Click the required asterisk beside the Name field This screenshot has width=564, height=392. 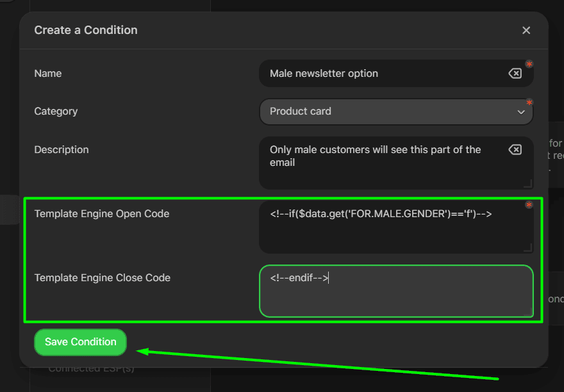pos(529,64)
